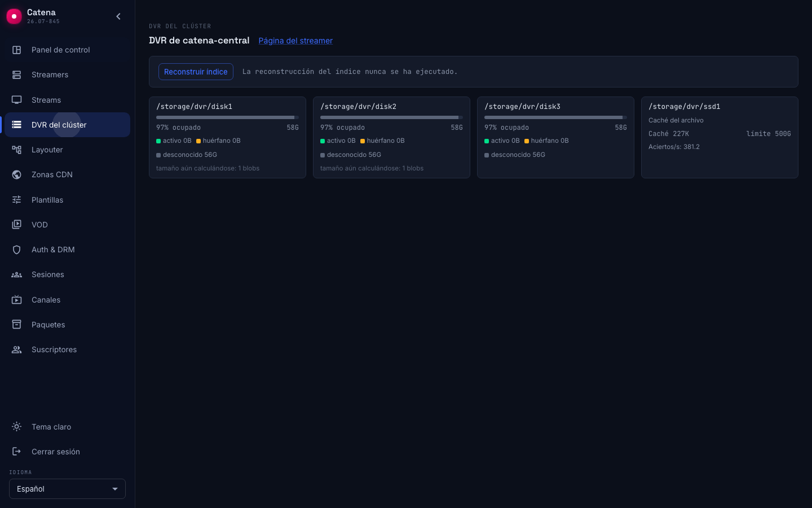
Task: Click the DVR de catena-central heading
Action: click(x=199, y=41)
